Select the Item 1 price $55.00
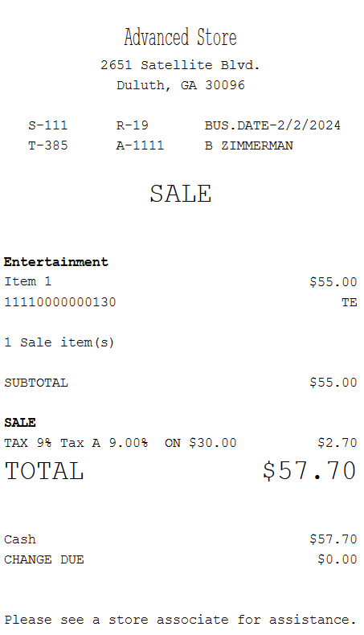The image size is (364, 635). [333, 281]
